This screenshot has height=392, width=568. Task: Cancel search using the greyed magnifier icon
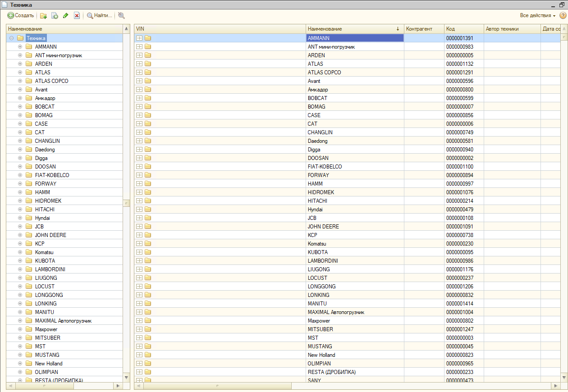click(121, 16)
